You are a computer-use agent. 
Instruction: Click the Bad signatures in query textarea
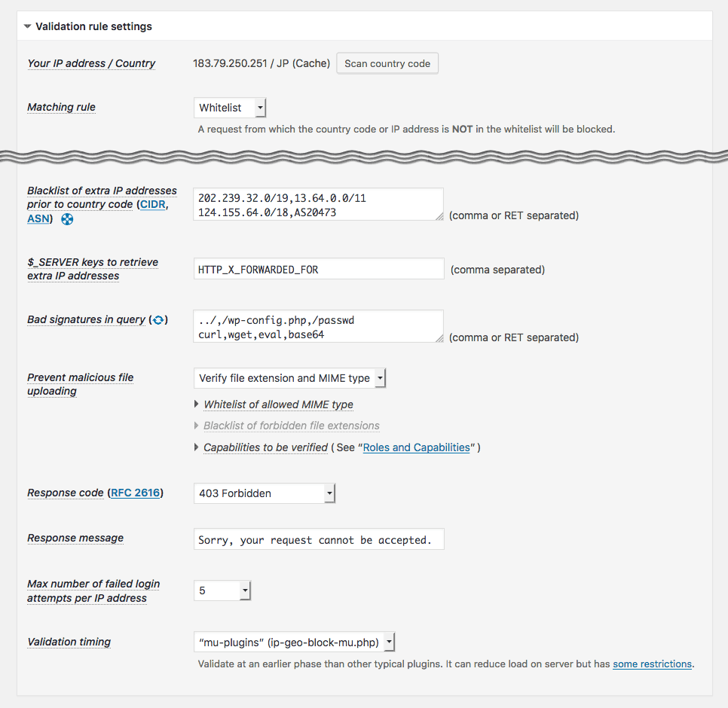pyautogui.click(x=318, y=326)
